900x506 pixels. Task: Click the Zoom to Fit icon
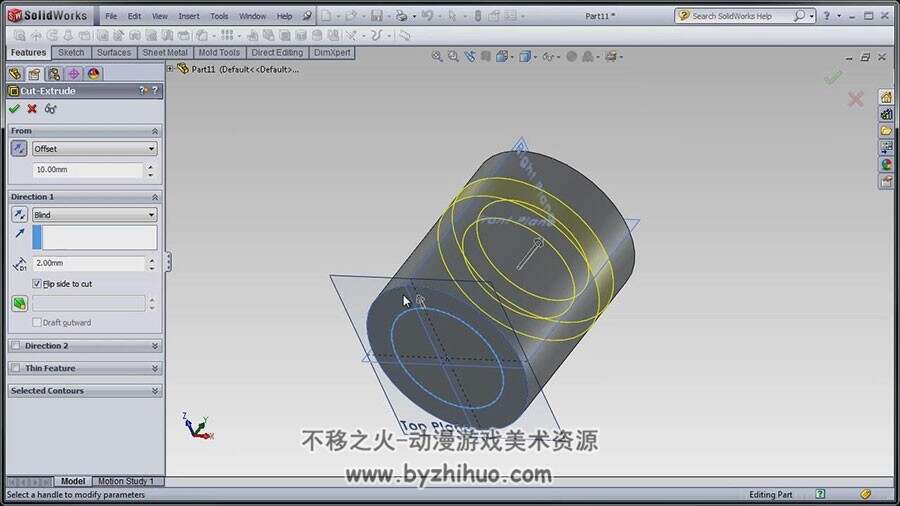(x=437, y=56)
